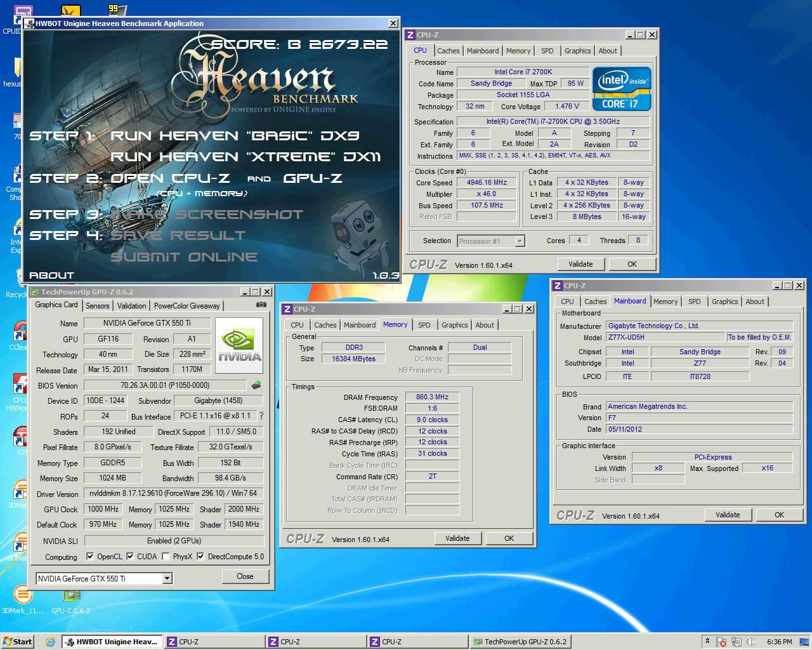Click the GPU Clock value 1000 MHz
Image resolution: width=812 pixels, height=650 pixels.
103,509
